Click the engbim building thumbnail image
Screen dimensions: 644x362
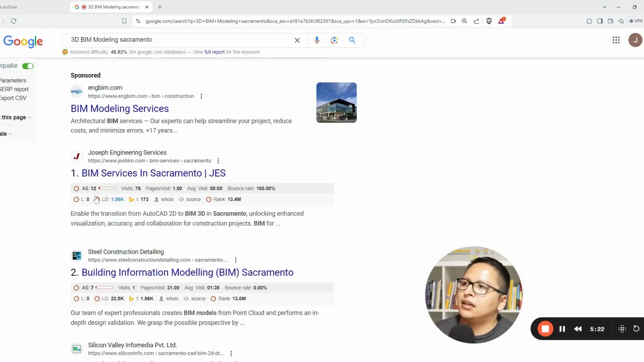tap(336, 103)
